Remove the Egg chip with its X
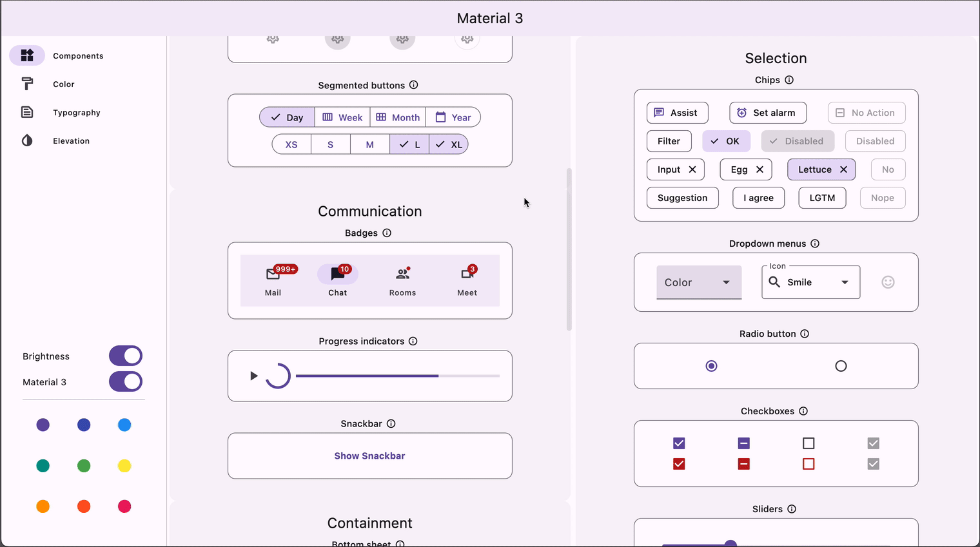 coord(759,169)
